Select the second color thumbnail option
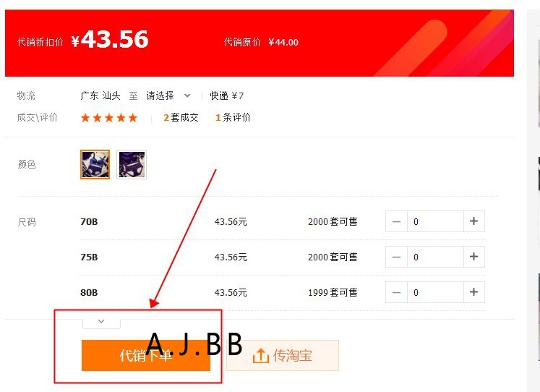 (x=132, y=164)
